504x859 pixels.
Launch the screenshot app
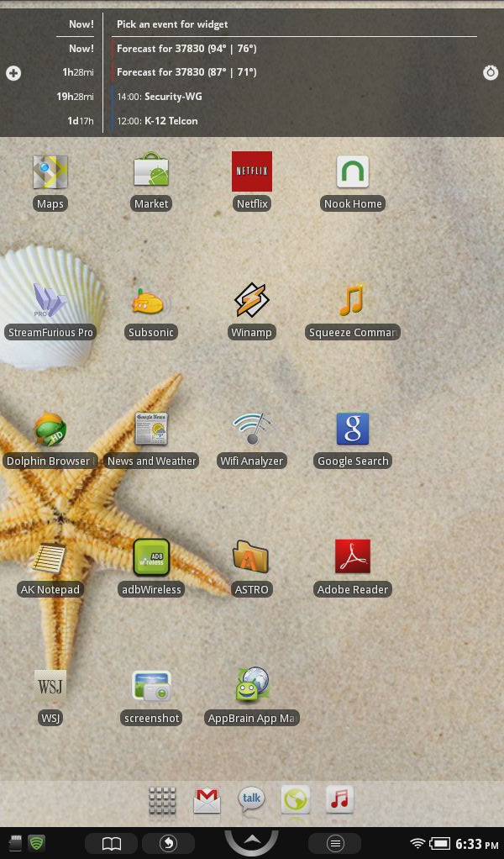point(151,687)
